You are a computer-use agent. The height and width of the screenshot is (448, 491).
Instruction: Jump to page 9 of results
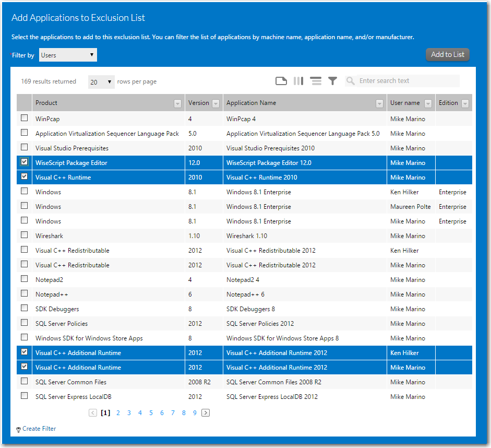195,413
